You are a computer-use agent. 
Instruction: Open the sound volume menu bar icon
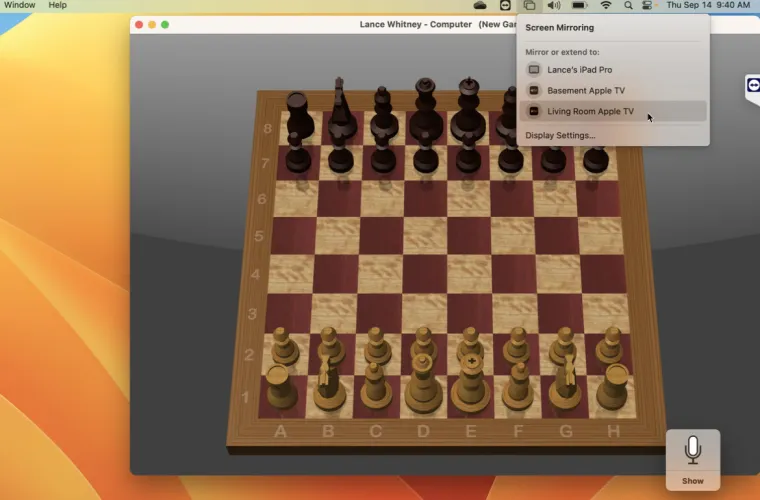(x=554, y=6)
